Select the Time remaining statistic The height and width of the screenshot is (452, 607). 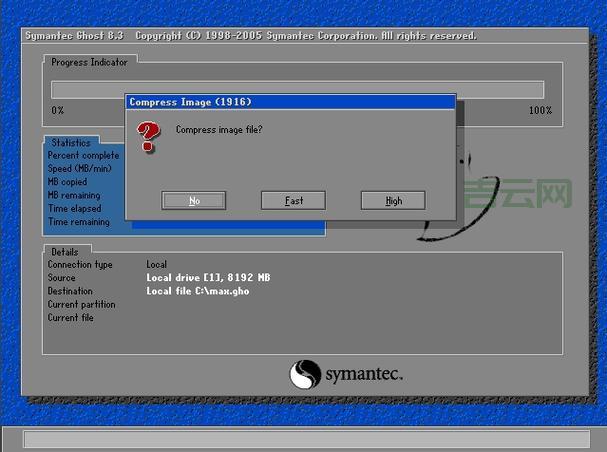pyautogui.click(x=79, y=222)
